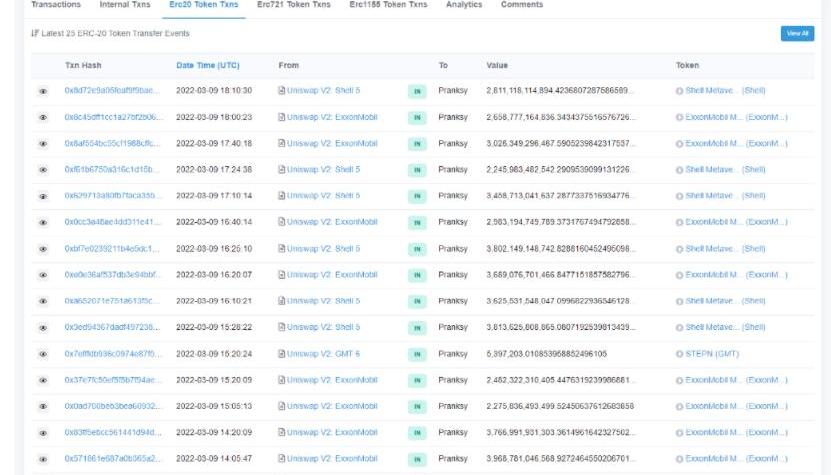Switch to the Internal Txns tab

tap(127, 5)
